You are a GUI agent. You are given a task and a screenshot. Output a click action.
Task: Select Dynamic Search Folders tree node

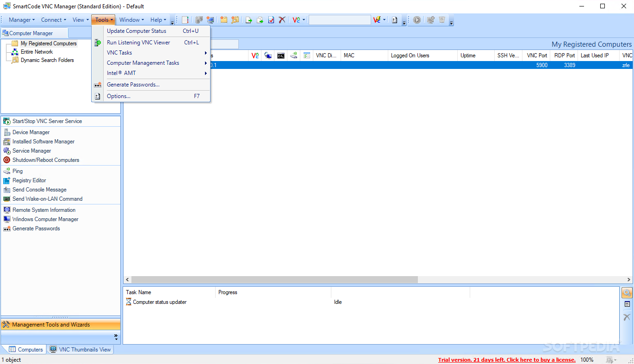click(47, 60)
